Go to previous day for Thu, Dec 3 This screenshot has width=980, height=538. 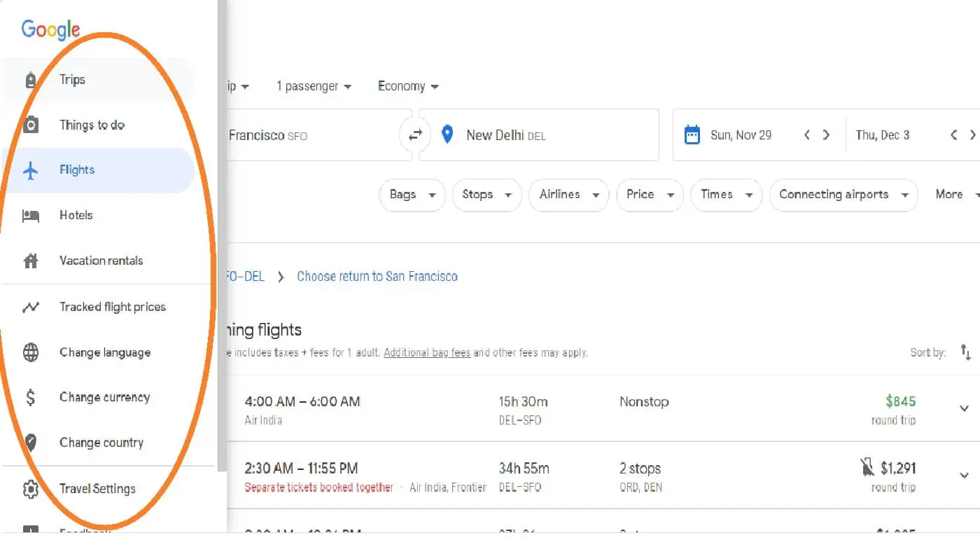[953, 135]
